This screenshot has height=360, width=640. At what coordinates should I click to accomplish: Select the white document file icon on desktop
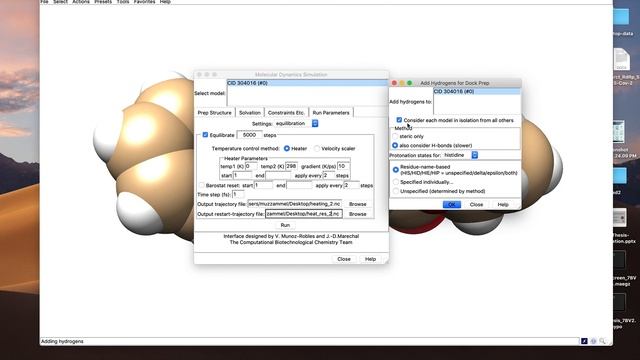click(x=622, y=59)
